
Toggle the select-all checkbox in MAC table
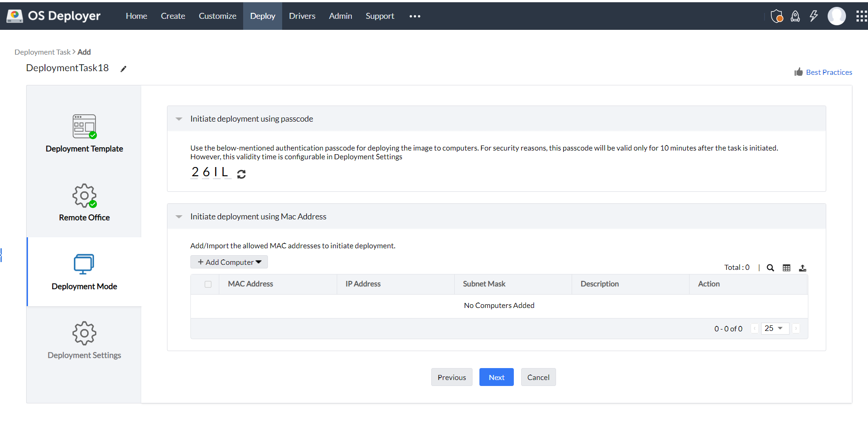click(208, 284)
